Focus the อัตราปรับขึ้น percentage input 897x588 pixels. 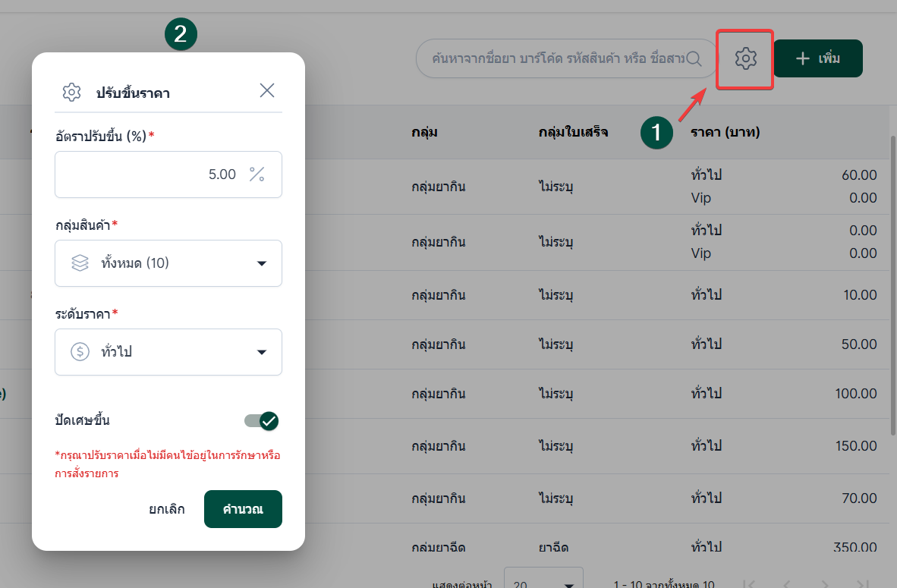coord(152,175)
